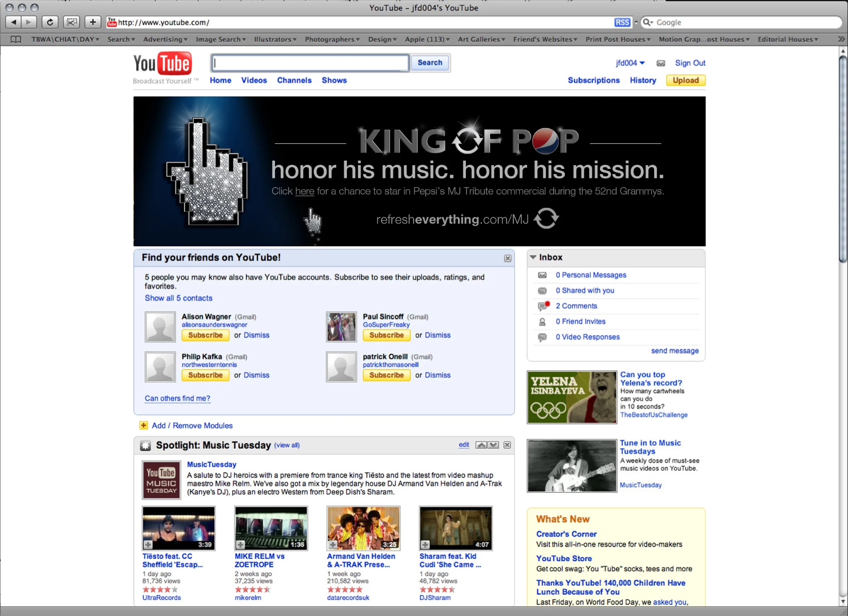Image resolution: width=848 pixels, height=616 pixels.
Task: Close the Find your friends panel
Action: coord(508,258)
